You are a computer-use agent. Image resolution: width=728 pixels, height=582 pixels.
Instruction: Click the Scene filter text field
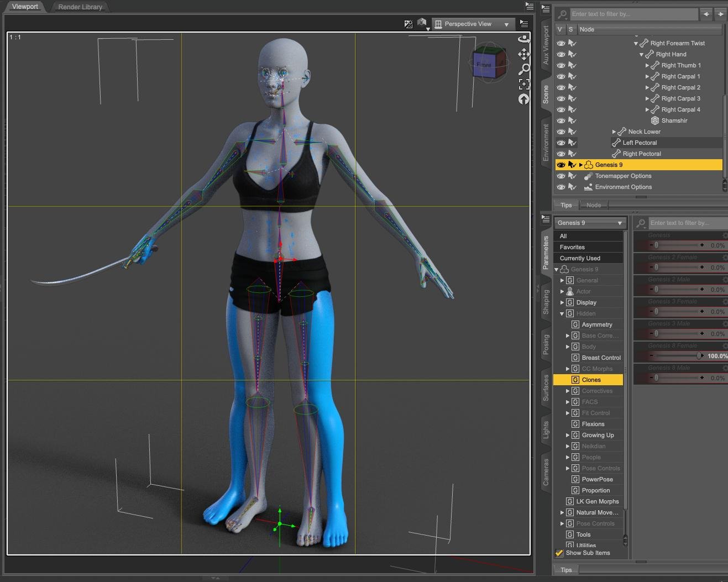(634, 14)
